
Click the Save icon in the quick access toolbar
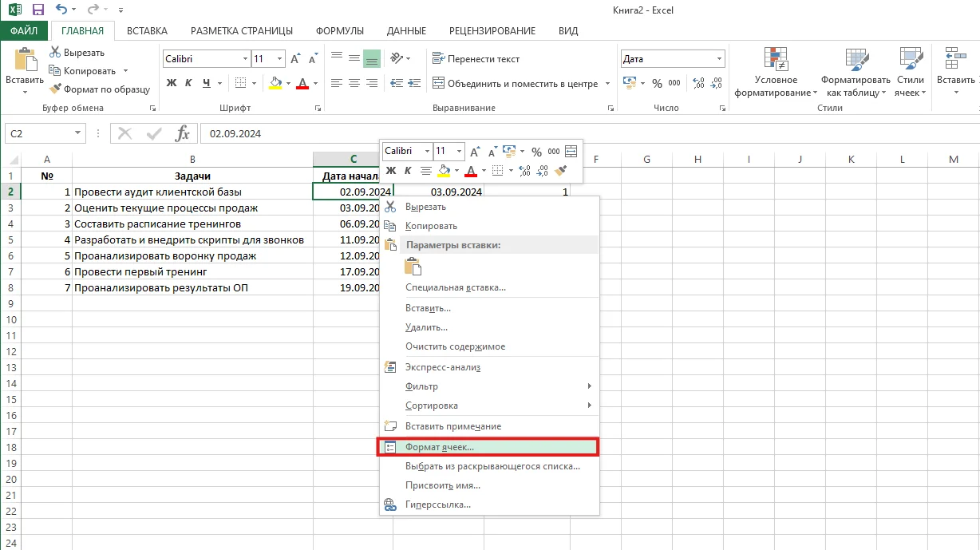coord(38,10)
